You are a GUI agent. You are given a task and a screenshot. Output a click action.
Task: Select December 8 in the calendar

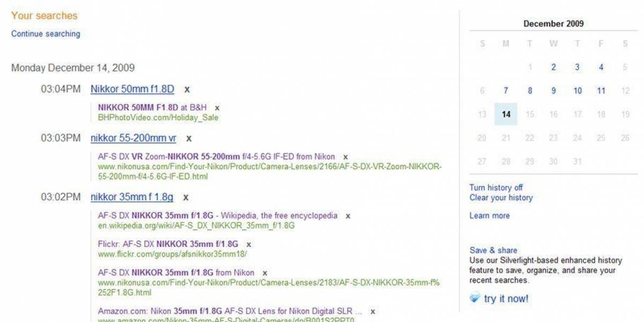point(530,91)
